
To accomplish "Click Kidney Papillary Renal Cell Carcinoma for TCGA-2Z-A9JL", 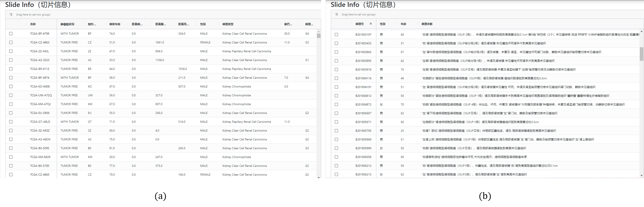I will point(246,51).
